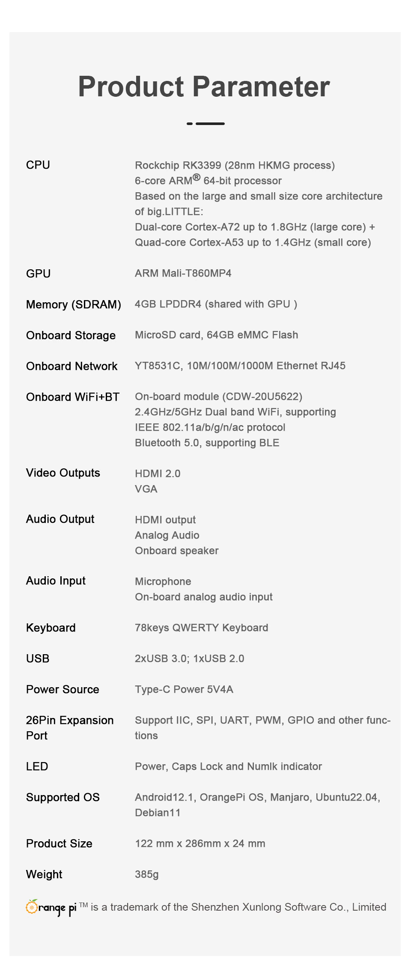Click the 78keys QWERTY Keyboard text
Image resolution: width=411 pixels, height=980 pixels.
point(202,628)
